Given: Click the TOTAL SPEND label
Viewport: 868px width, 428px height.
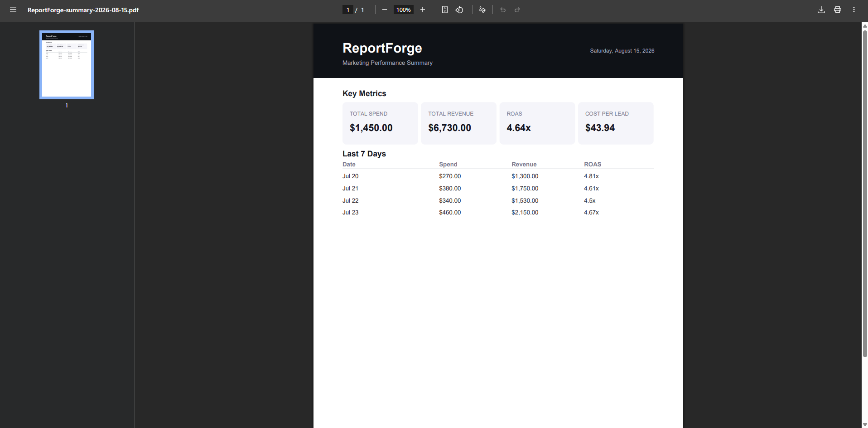Looking at the screenshot, I should [x=368, y=114].
